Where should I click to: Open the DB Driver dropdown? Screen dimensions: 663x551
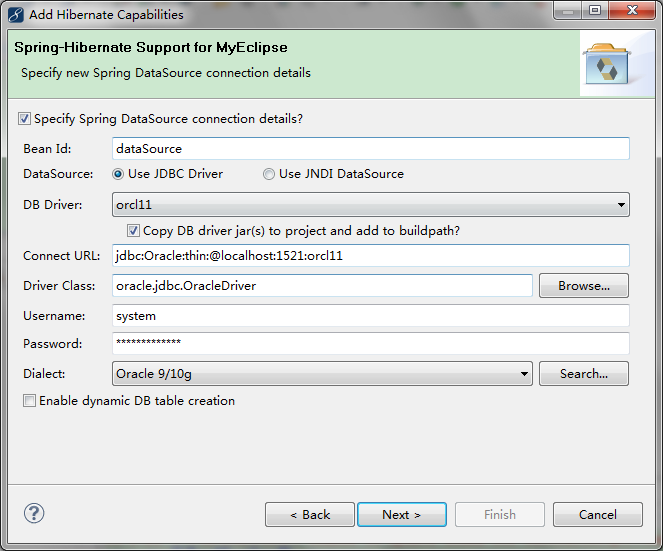(x=371, y=205)
